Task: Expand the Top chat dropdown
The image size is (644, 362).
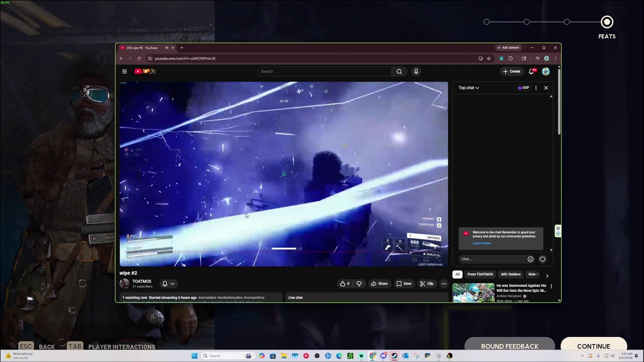Action: tap(468, 87)
